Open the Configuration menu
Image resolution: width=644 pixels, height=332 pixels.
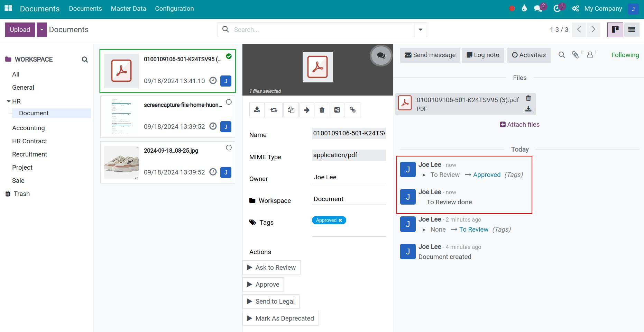click(x=174, y=9)
